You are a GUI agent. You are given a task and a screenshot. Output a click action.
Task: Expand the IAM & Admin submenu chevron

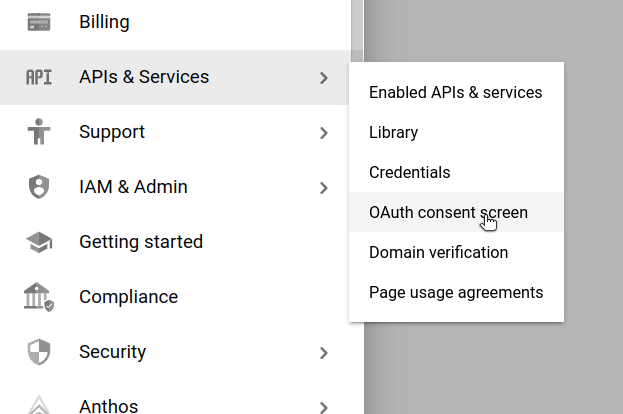point(323,187)
